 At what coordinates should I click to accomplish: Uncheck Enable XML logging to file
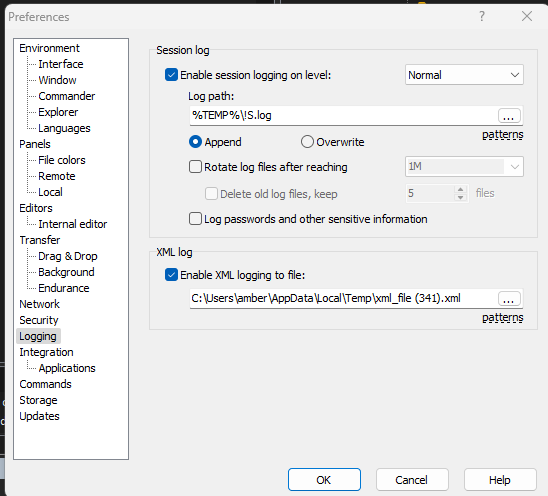pyautogui.click(x=171, y=275)
